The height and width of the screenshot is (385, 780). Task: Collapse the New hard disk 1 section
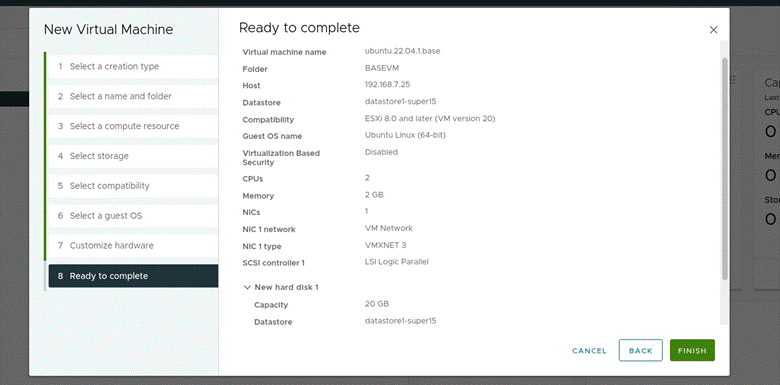(247, 287)
